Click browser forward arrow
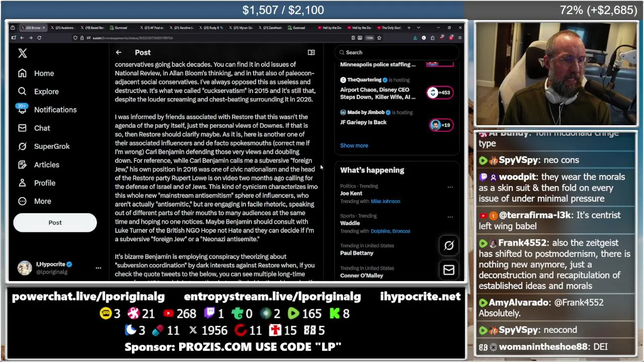Screen dimensions: 644x362 click(30, 38)
